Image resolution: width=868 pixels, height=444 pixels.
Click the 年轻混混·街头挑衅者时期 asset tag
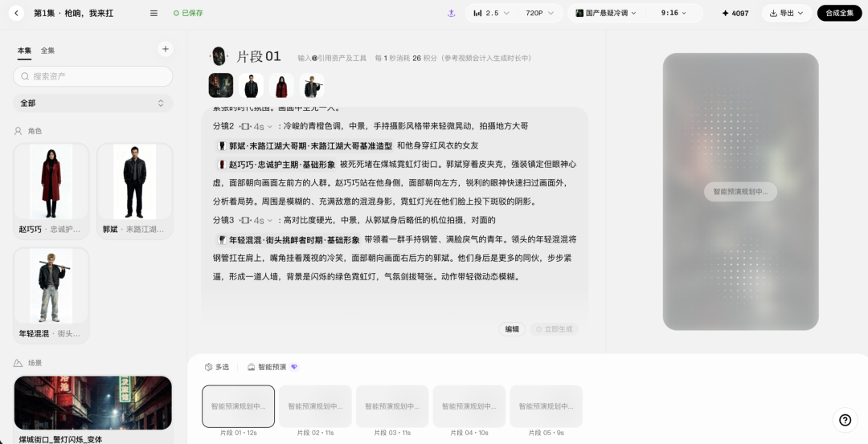pos(289,240)
